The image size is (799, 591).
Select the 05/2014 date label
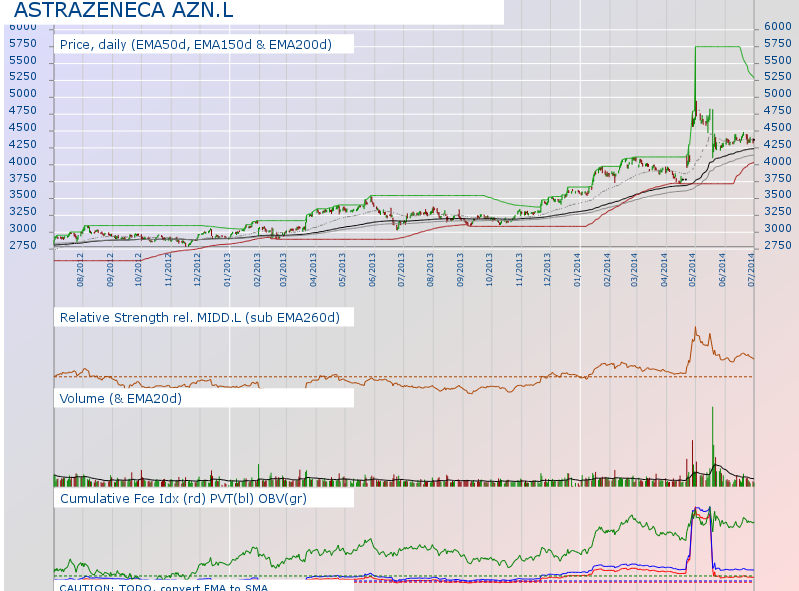pyautogui.click(x=692, y=270)
